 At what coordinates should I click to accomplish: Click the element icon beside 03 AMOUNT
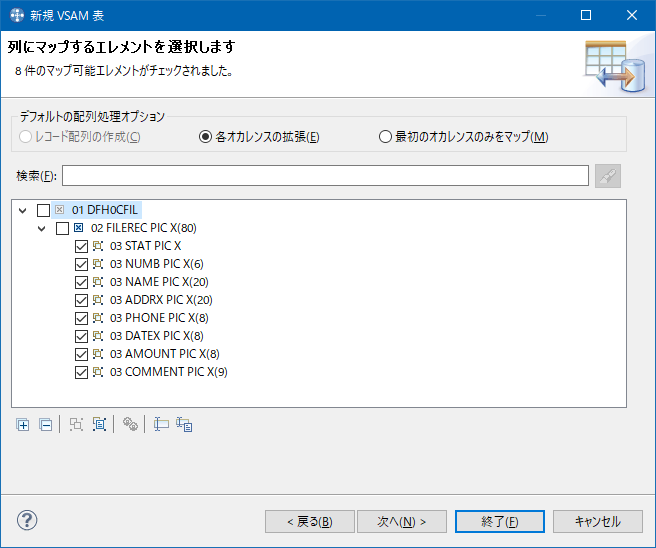point(98,354)
